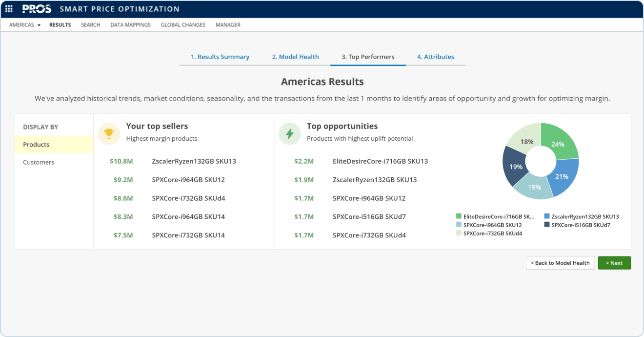644x337 pixels.
Task: Go to the Attributes tab
Action: (435, 57)
